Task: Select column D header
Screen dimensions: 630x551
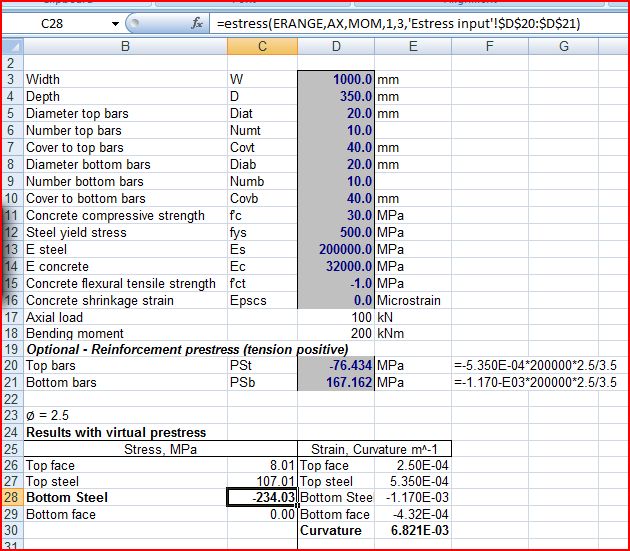Action: point(336,46)
